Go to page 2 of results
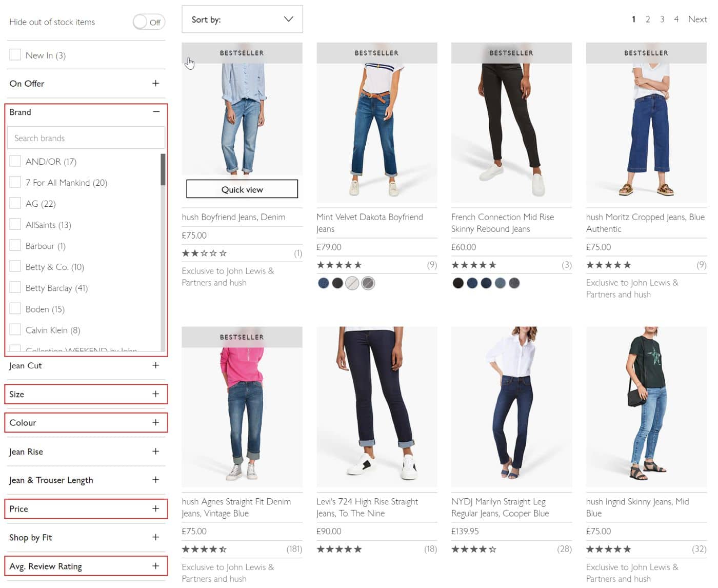 [647, 19]
